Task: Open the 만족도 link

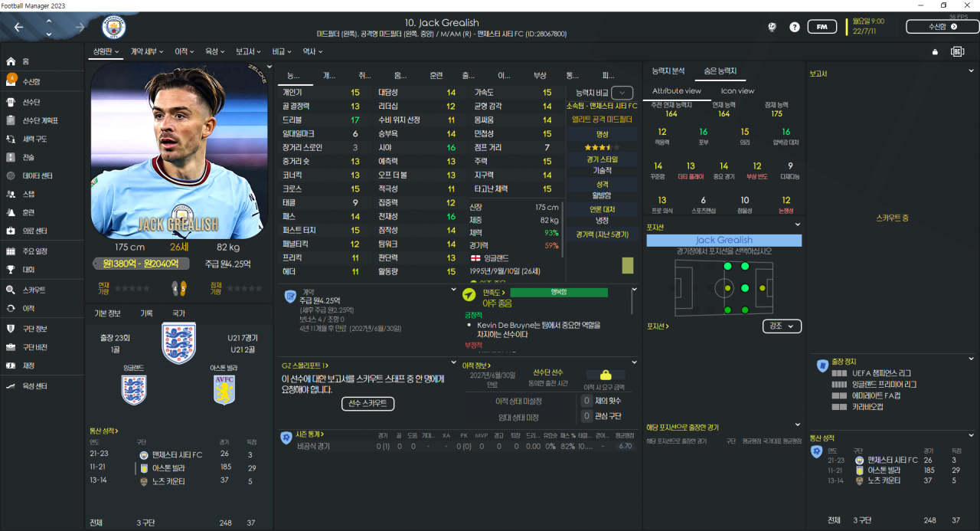Action: coord(492,293)
